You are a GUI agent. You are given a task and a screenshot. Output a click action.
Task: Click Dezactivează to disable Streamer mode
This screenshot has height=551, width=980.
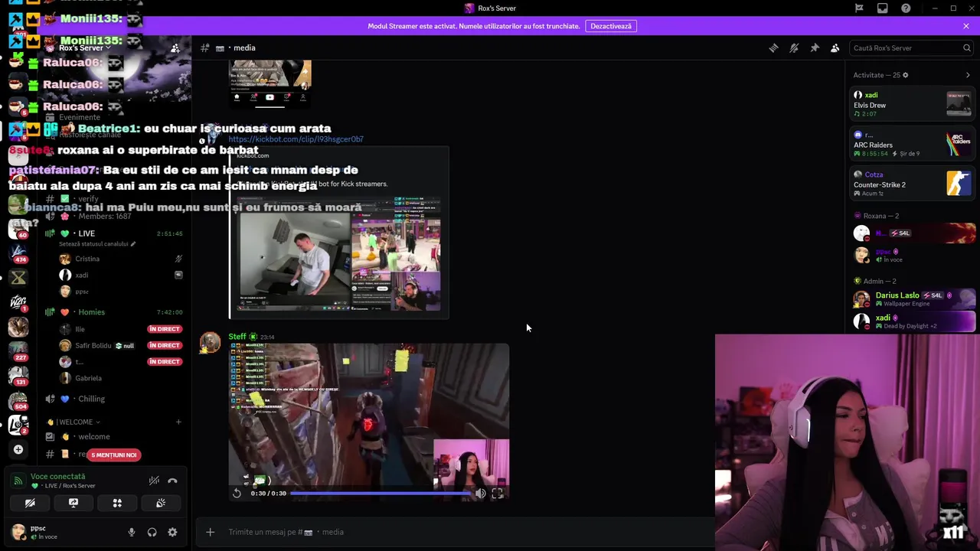pos(611,26)
